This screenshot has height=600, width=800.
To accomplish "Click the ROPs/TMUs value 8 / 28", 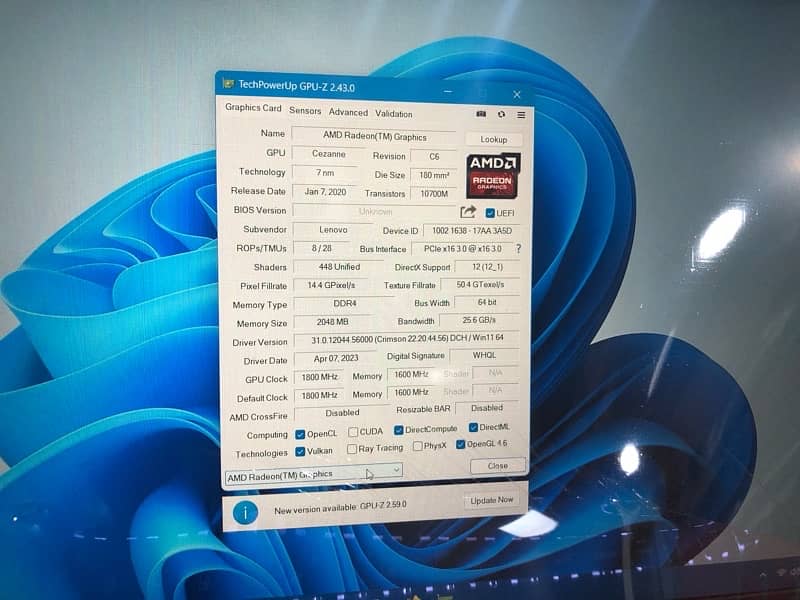I will coord(321,248).
